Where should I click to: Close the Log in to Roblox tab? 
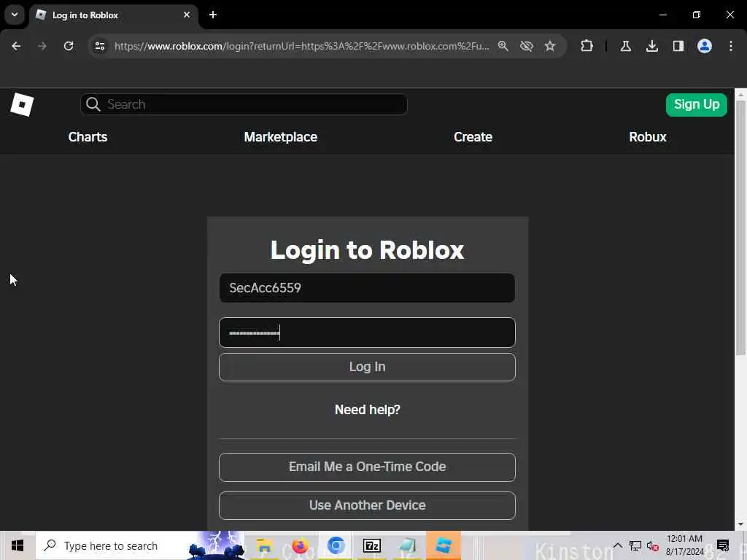pyautogui.click(x=187, y=15)
